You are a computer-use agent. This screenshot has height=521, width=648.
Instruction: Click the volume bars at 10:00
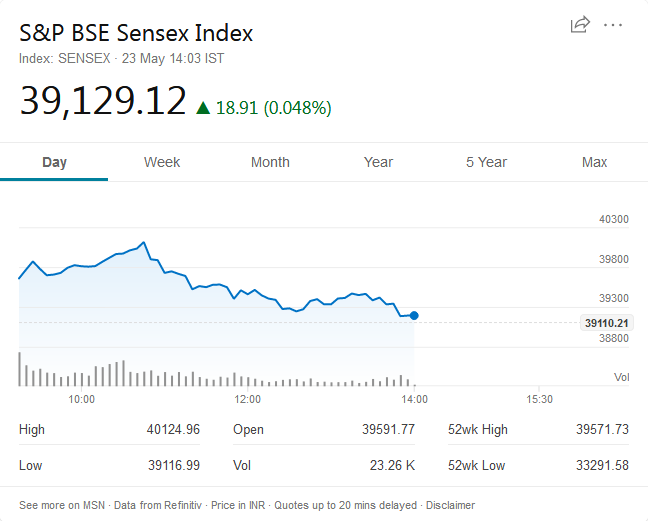[x=82, y=378]
